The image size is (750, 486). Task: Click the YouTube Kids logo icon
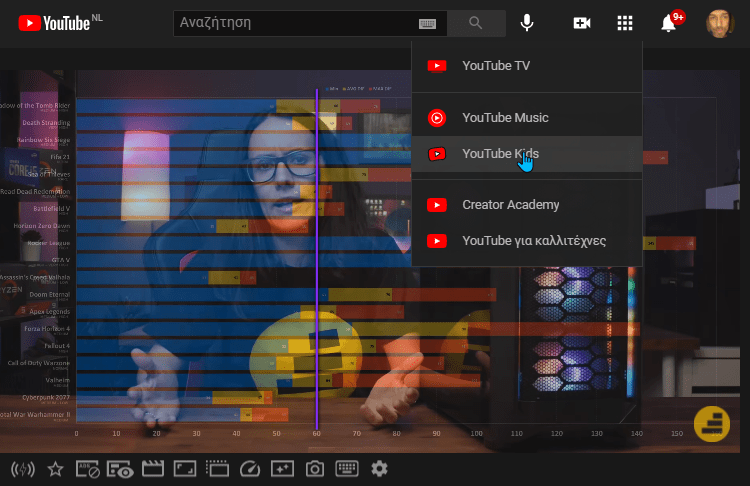tap(437, 154)
